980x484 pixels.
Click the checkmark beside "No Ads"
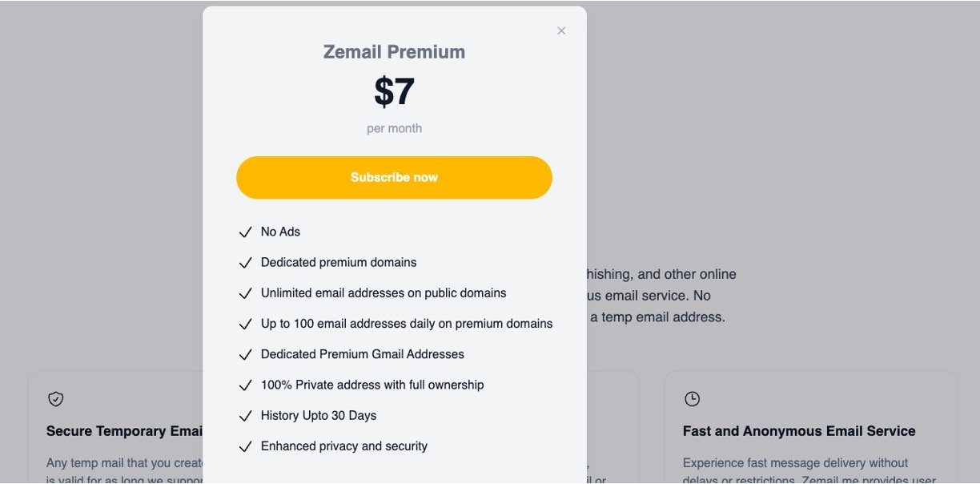coord(246,232)
